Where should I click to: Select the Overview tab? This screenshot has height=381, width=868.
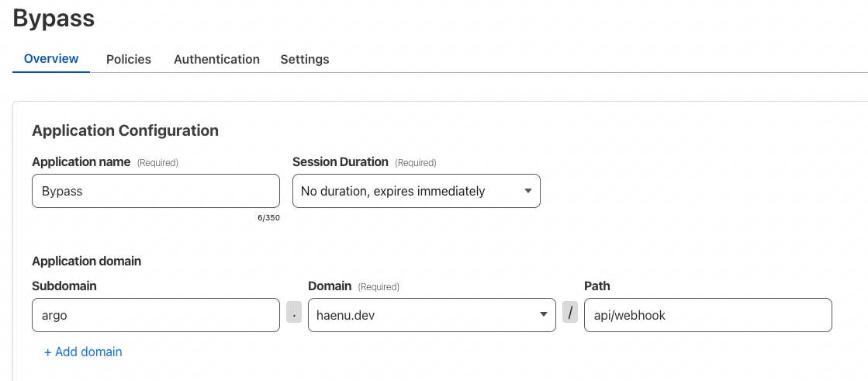pyautogui.click(x=51, y=59)
